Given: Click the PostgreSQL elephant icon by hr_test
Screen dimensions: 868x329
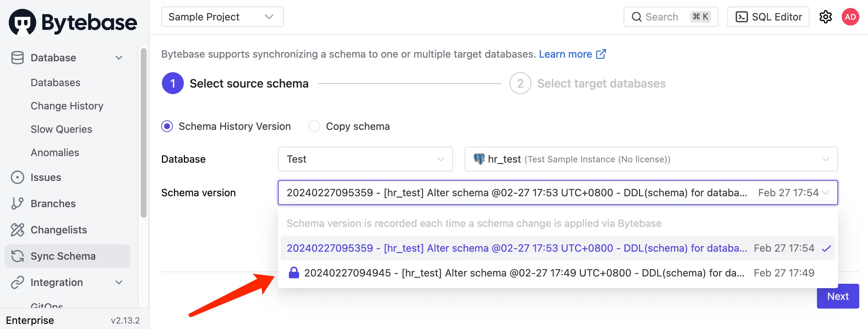Looking at the screenshot, I should tap(479, 159).
